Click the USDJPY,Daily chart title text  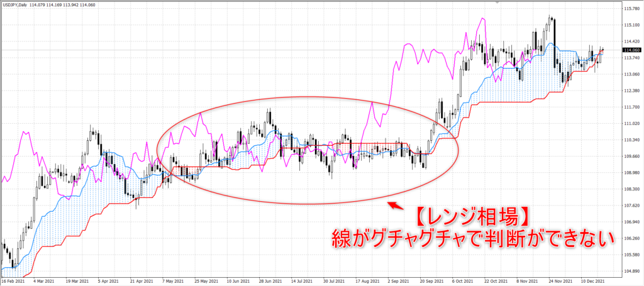(x=16, y=4)
